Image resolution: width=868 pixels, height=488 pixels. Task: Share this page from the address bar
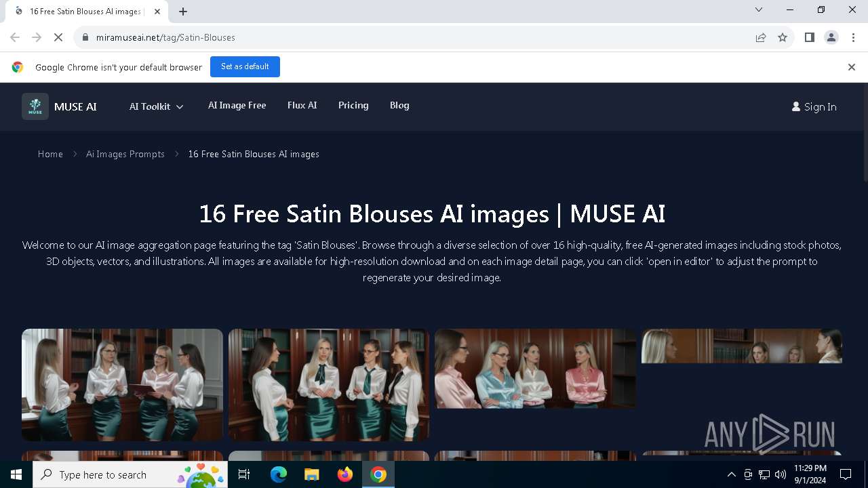tap(761, 37)
